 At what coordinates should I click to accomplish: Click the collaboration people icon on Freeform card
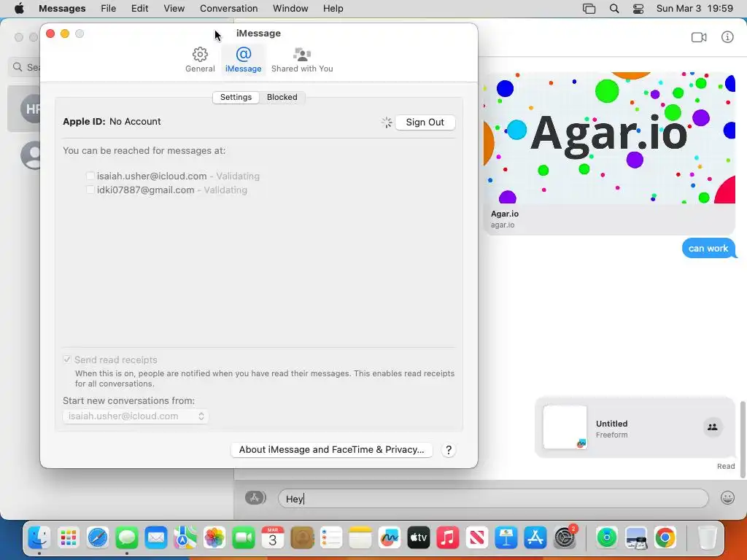(713, 427)
